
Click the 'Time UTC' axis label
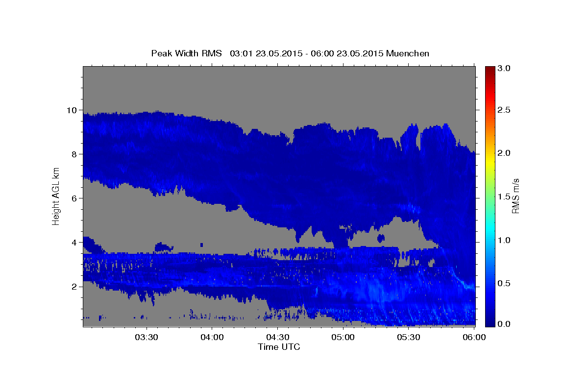coord(279,347)
